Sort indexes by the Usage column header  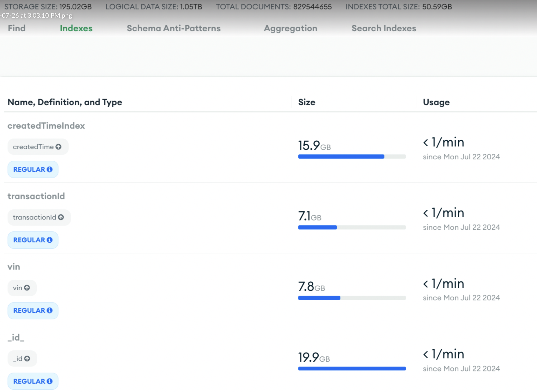436,102
